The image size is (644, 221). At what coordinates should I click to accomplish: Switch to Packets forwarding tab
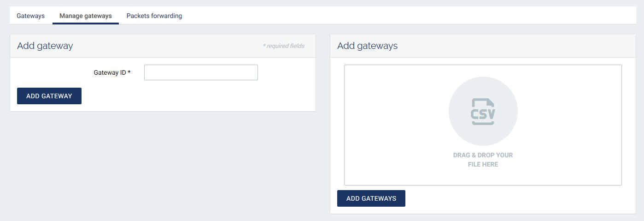pyautogui.click(x=154, y=16)
